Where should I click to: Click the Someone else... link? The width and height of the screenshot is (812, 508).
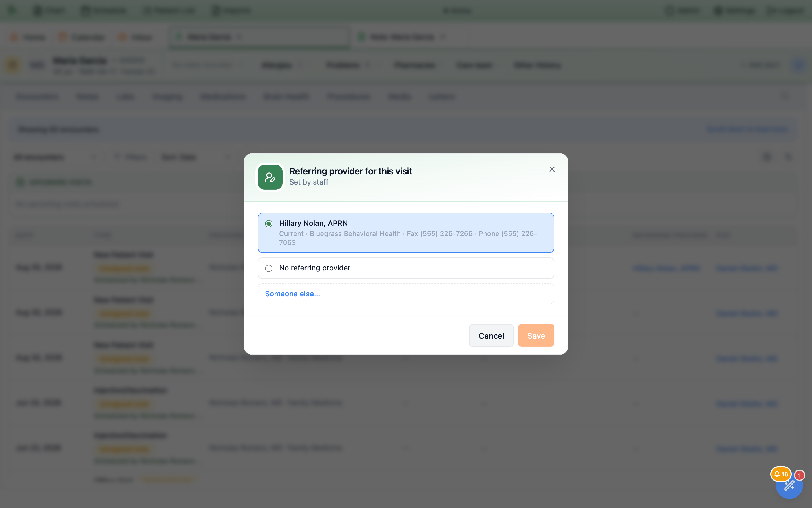coord(292,294)
